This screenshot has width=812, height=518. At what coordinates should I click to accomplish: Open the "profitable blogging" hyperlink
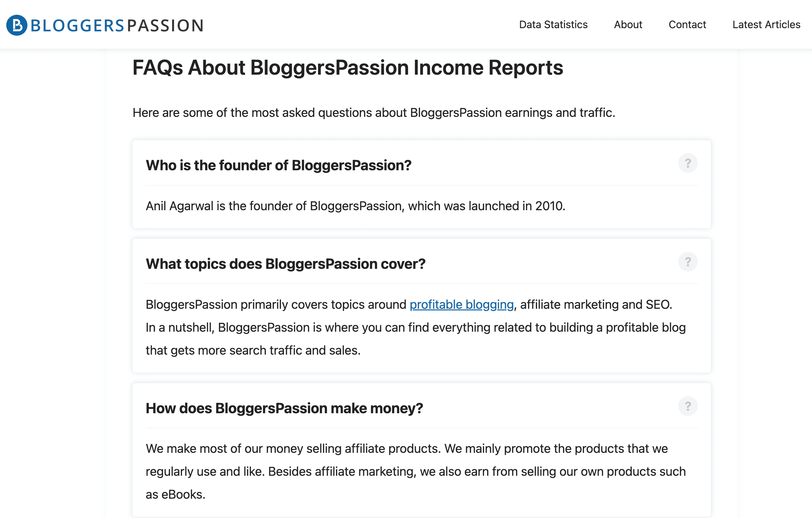click(x=461, y=305)
